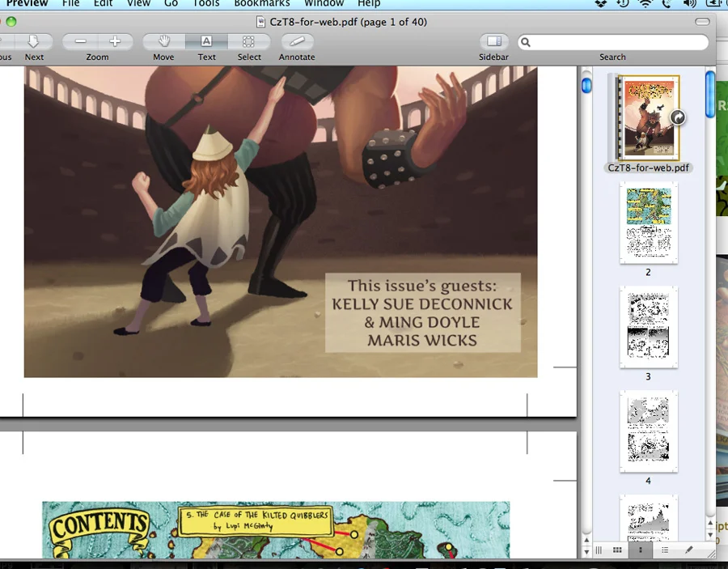Click the Annotate pencil tool
Screen dimensions: 728x569
297,41
